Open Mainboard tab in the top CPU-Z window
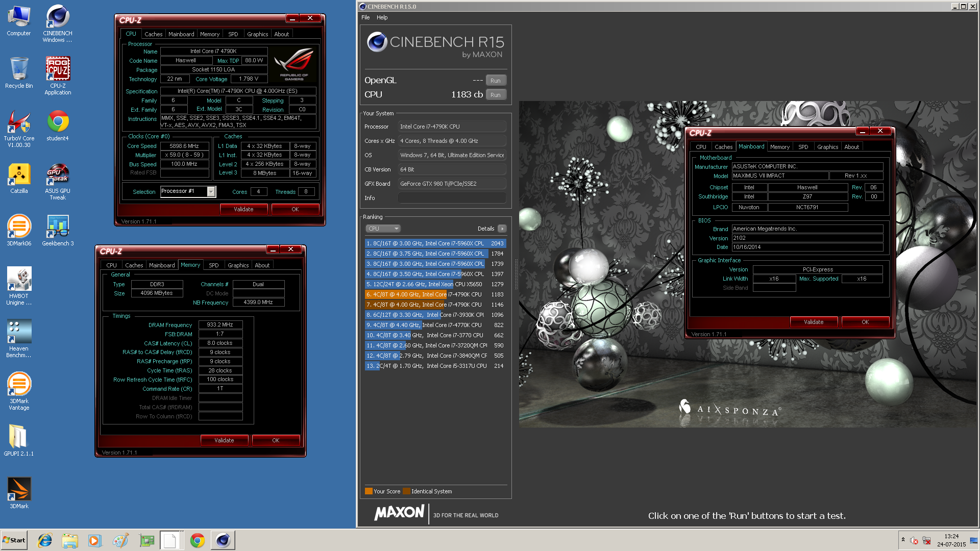Viewport: 980px width, 551px height. coord(181,34)
